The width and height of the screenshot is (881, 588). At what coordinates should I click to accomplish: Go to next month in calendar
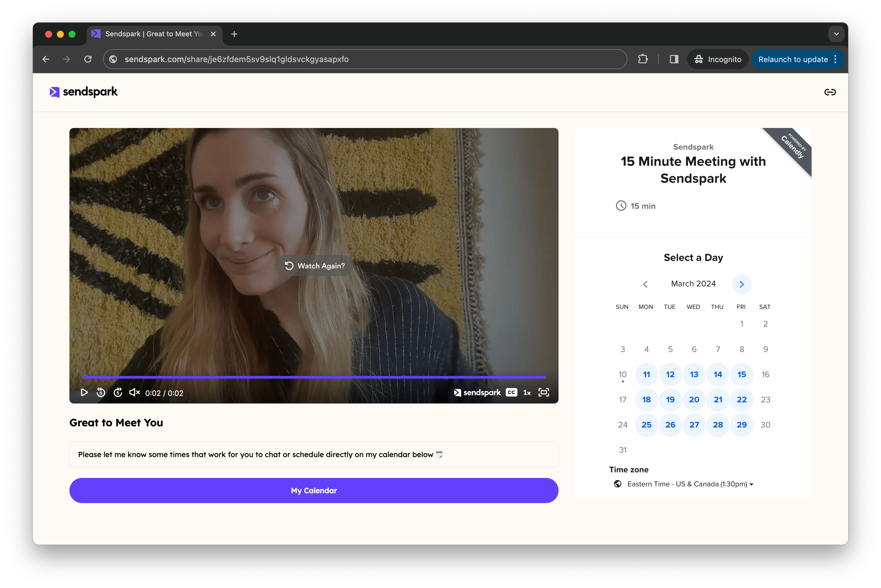742,284
